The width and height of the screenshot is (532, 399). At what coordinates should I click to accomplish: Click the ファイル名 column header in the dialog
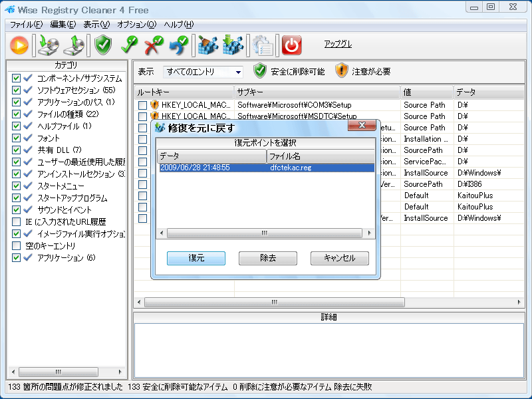point(321,156)
